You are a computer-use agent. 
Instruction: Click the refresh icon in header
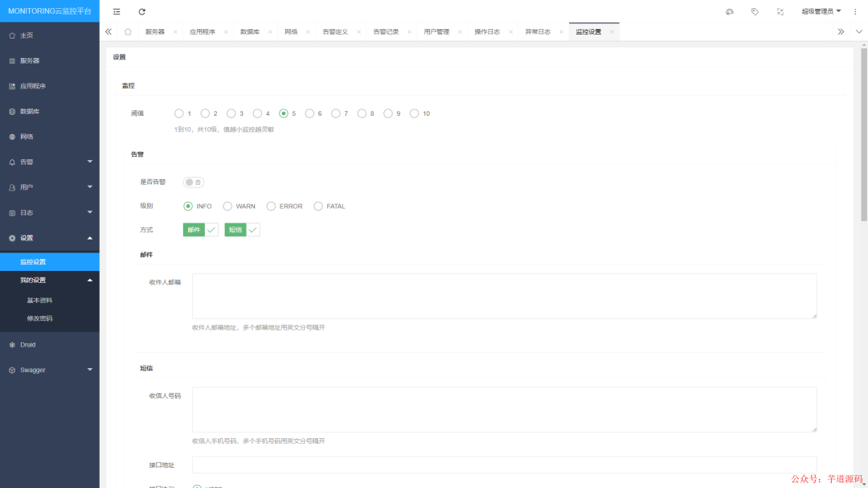coord(141,11)
